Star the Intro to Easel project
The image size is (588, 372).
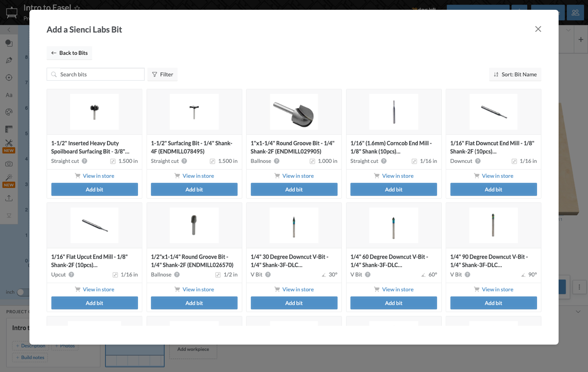(x=77, y=8)
